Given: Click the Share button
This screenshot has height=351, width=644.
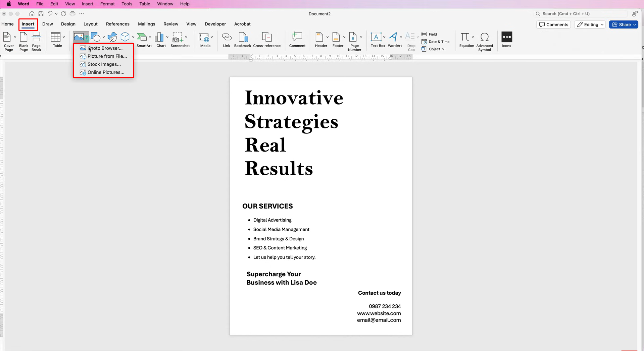Looking at the screenshot, I should [x=623, y=24].
